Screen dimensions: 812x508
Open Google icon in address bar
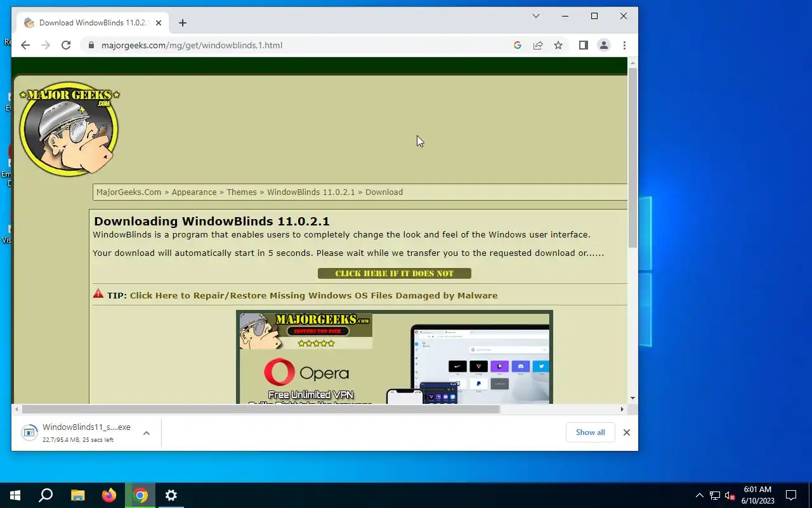[x=518, y=45]
